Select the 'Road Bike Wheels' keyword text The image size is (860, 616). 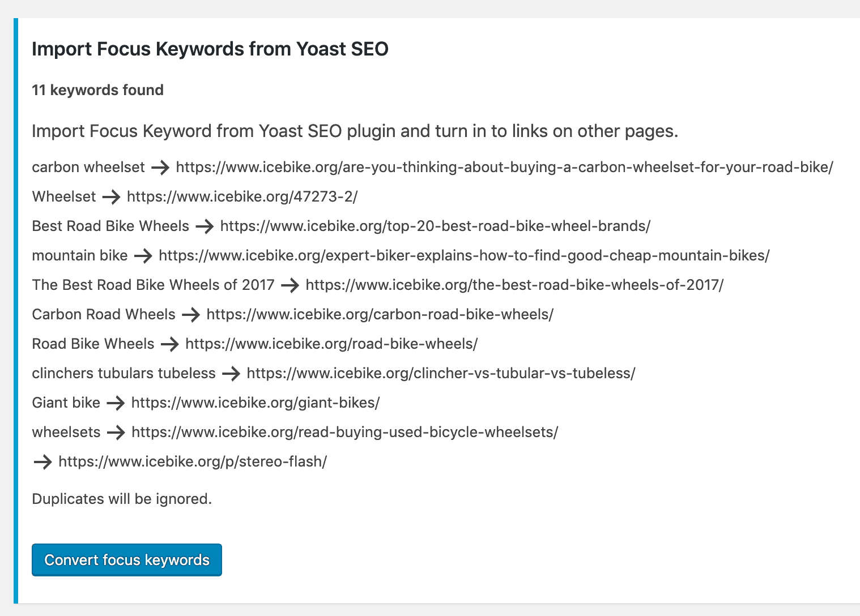[x=93, y=344]
